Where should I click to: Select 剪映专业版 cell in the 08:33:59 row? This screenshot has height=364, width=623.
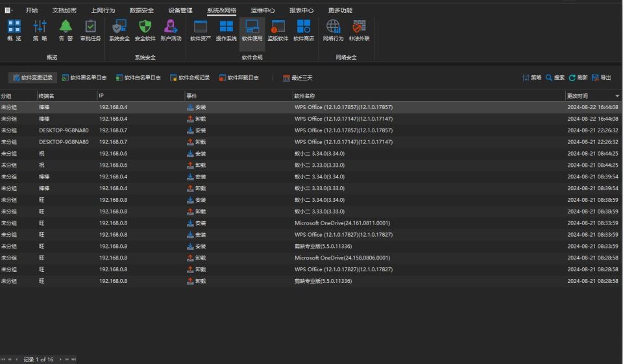pos(323,247)
